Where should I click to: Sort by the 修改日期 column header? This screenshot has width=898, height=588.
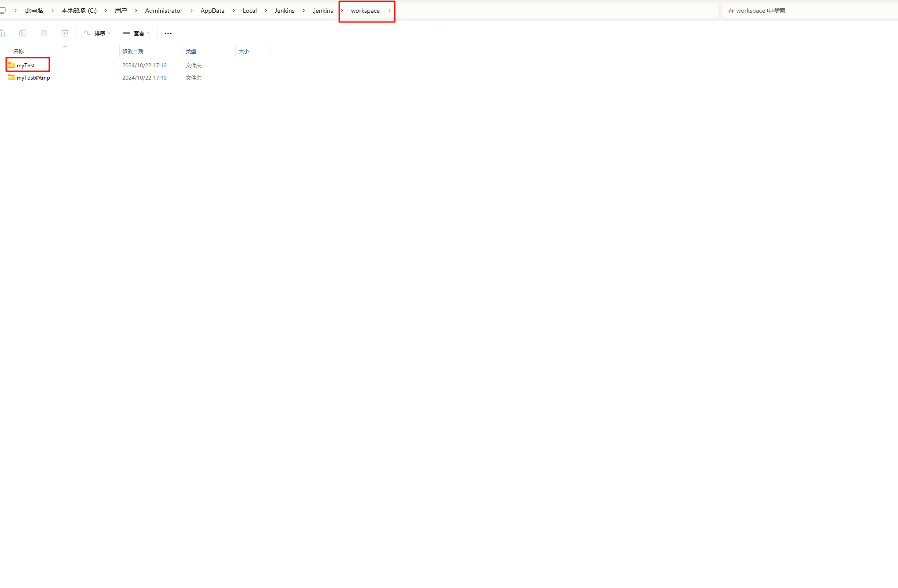tap(133, 51)
